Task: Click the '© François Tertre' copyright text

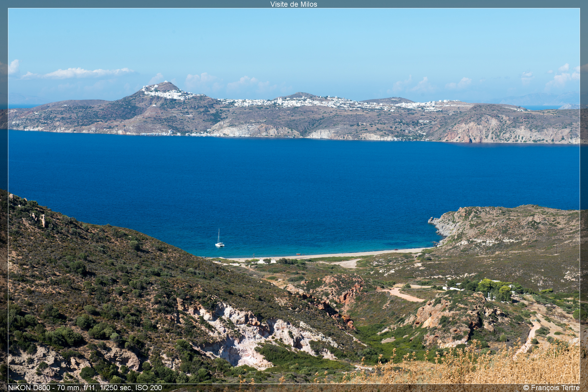Action: (x=551, y=388)
